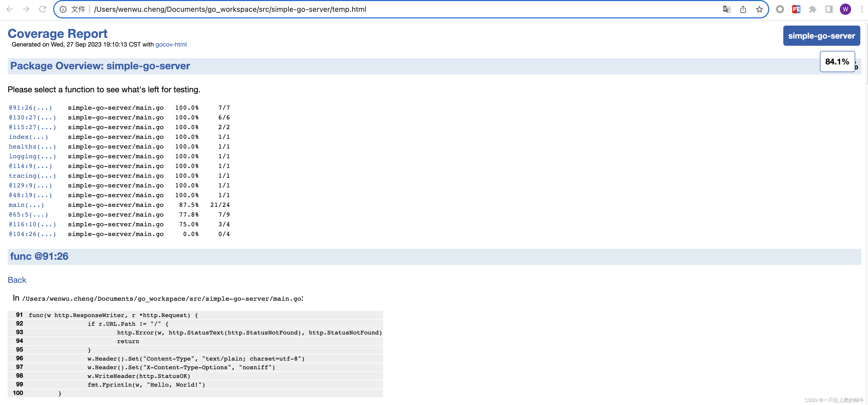The height and width of the screenshot is (405, 868).
Task: Reload the coverage report page
Action: coord(42,9)
